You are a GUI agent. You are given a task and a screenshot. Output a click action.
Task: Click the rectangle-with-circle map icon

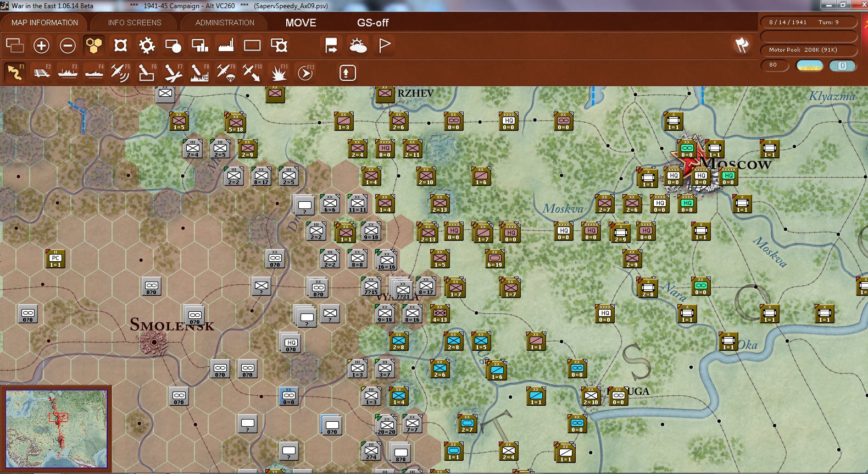point(173,45)
